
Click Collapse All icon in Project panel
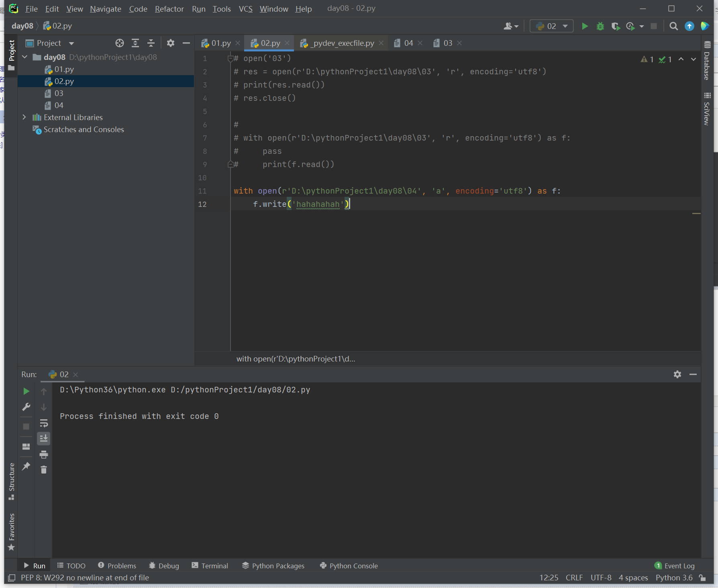tap(151, 43)
